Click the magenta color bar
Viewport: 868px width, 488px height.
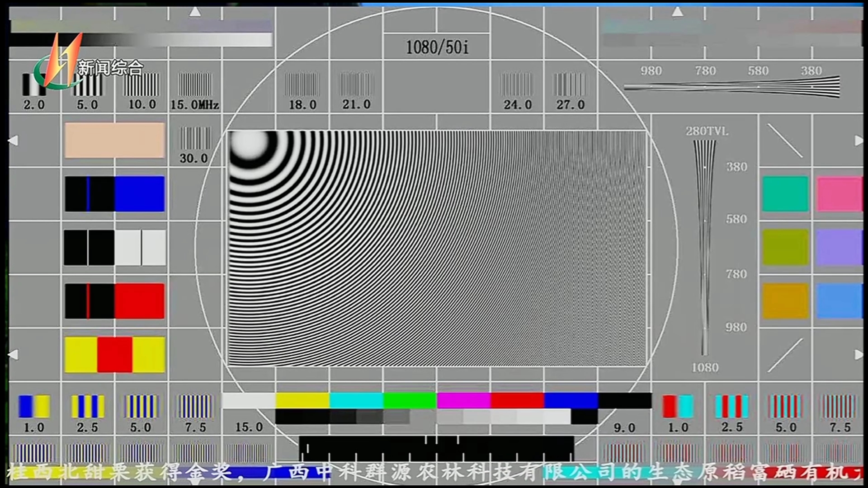[464, 400]
